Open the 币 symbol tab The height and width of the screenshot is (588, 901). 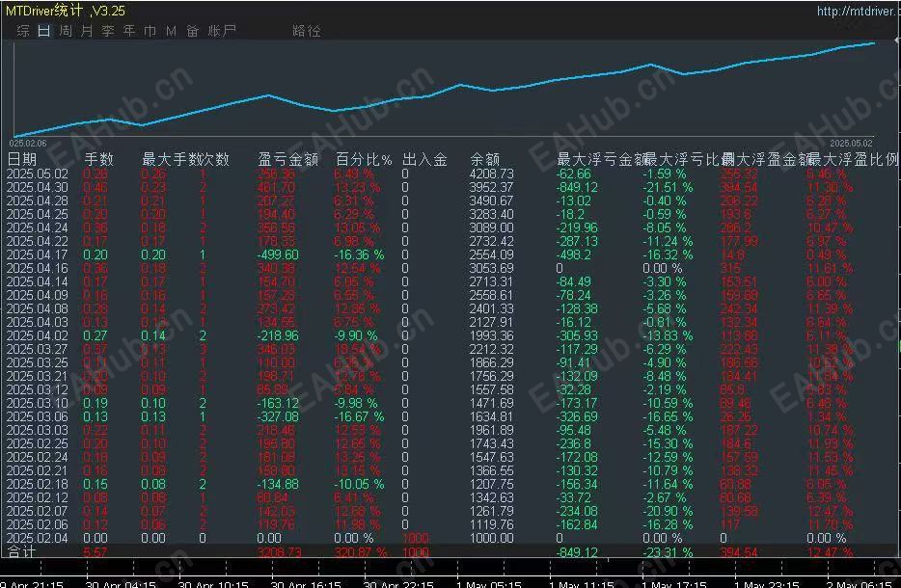coord(150,31)
